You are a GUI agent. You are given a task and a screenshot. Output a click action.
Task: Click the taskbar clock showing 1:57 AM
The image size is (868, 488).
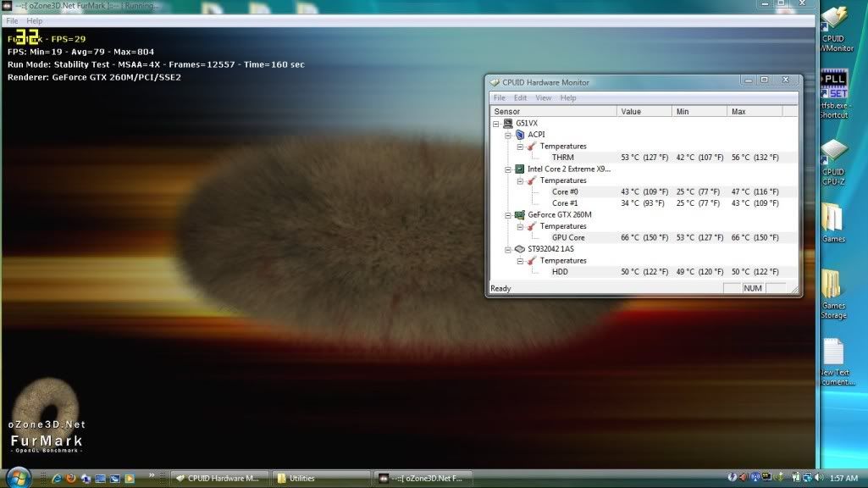pos(843,478)
